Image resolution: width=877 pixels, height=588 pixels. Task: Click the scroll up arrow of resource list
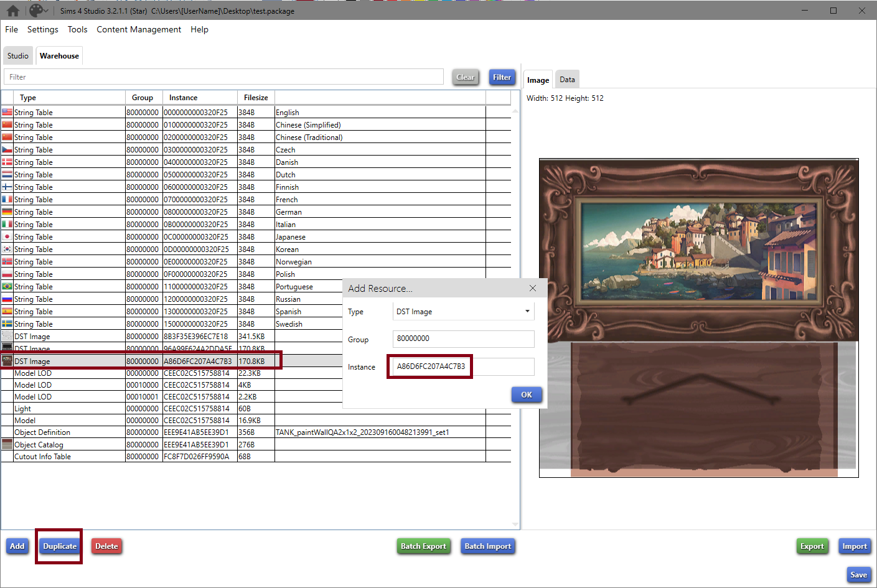(x=515, y=110)
